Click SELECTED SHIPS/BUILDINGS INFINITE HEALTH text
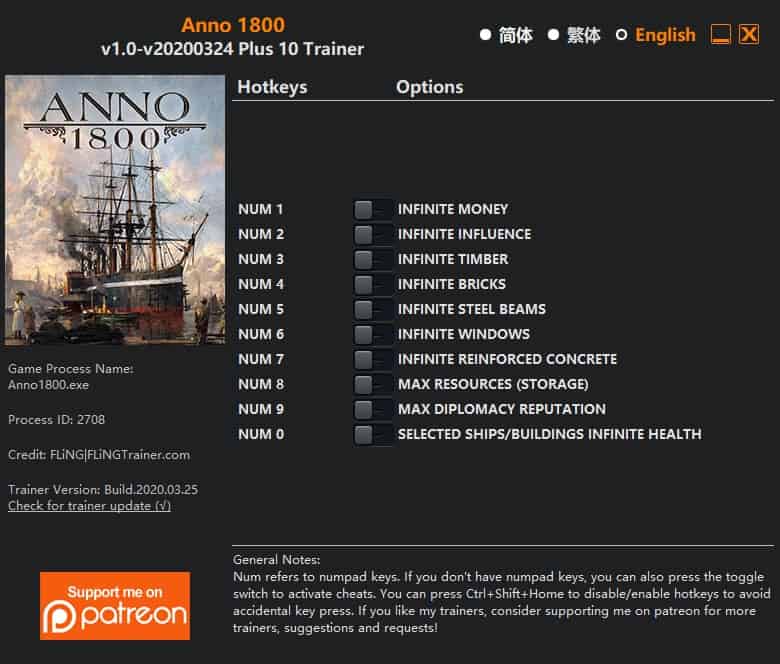Screen dimensions: 780x664 pyautogui.click(x=550, y=434)
